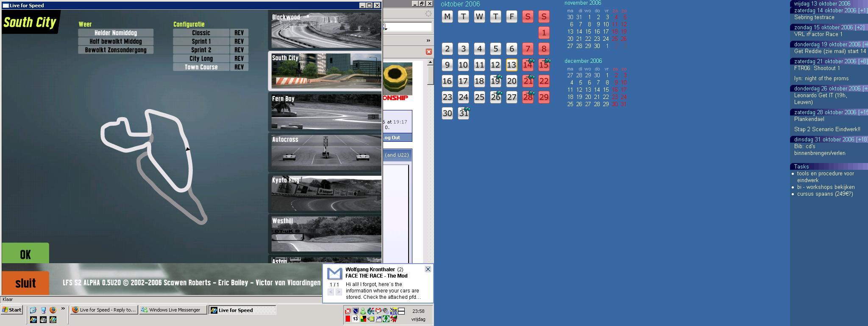Click the taskbar clock showing 23:58
This screenshot has width=868, height=326.
coord(418,311)
